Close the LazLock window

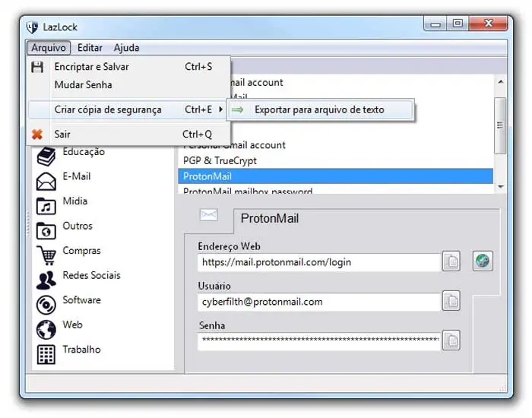[x=488, y=24]
